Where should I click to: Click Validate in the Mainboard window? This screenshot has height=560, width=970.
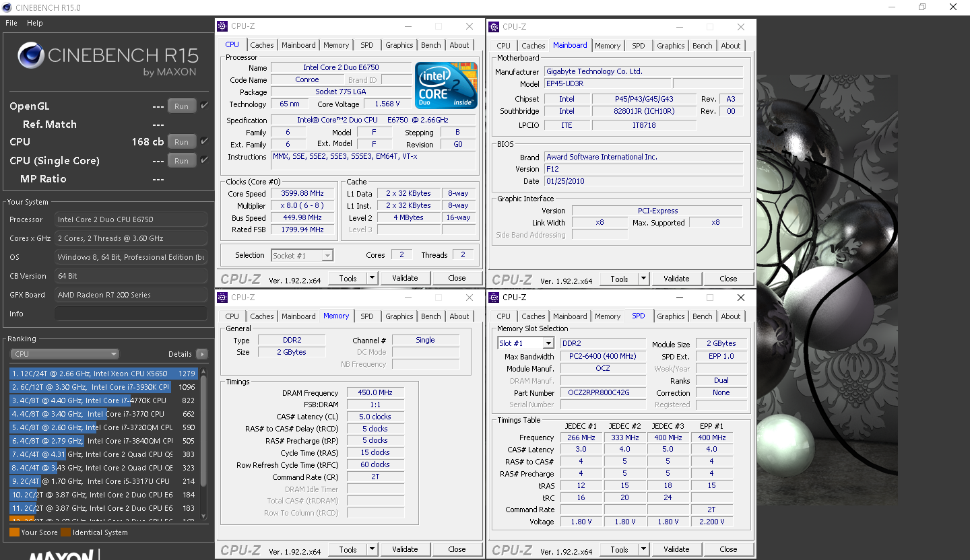point(676,279)
